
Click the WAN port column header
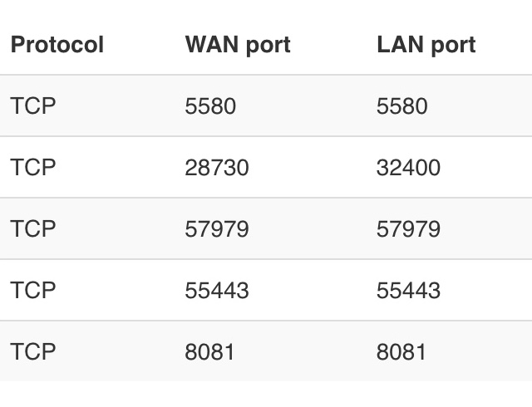(238, 45)
